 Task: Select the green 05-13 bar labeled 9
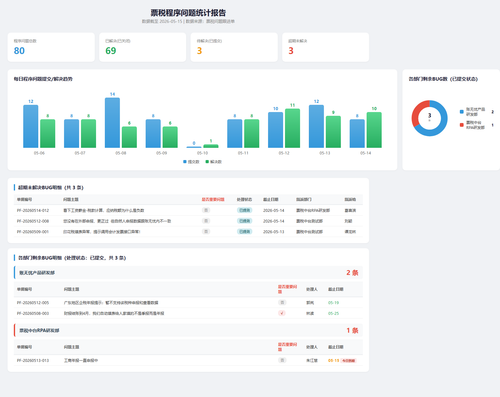[333, 132]
